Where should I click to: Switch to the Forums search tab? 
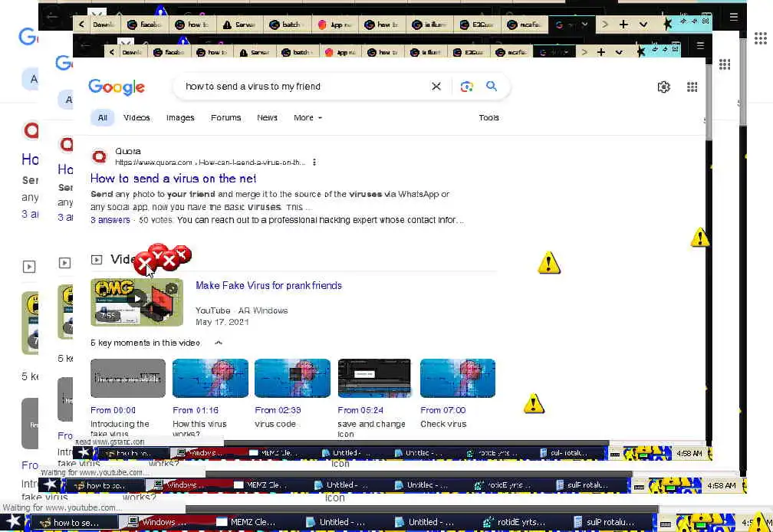tap(225, 118)
